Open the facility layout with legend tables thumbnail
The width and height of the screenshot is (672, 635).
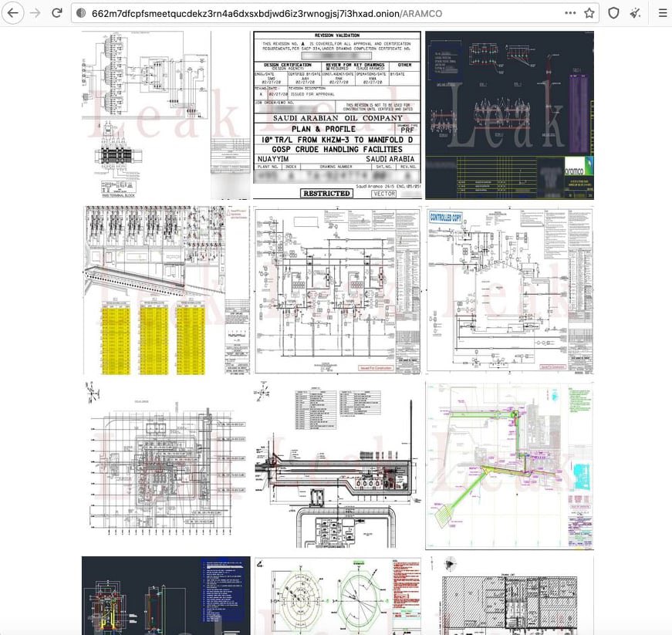tap(337, 465)
